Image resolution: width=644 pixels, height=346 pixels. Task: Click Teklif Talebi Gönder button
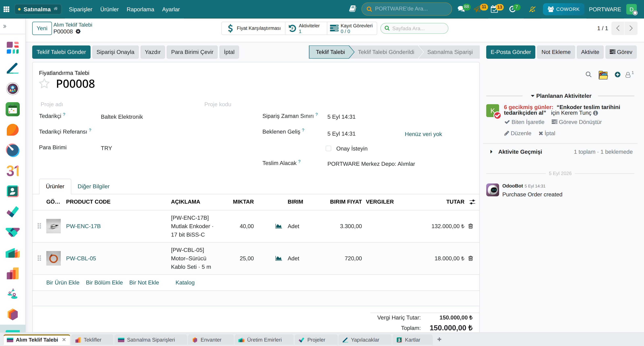pyautogui.click(x=61, y=52)
